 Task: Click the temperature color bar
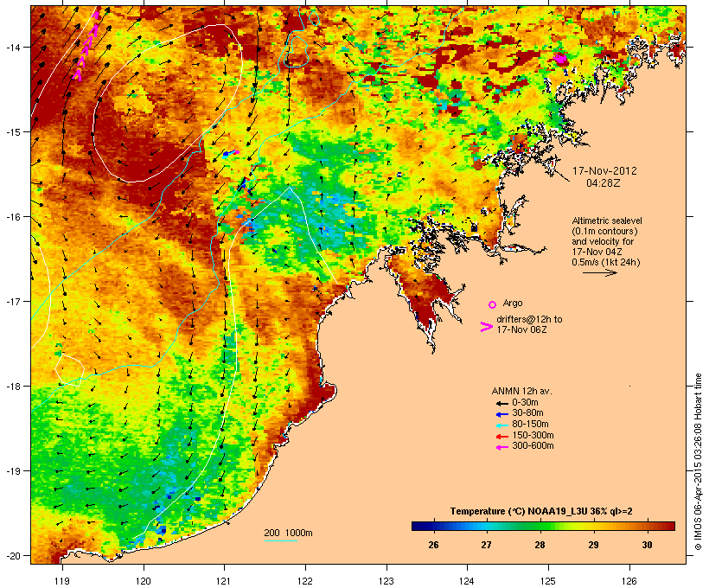tap(543, 526)
